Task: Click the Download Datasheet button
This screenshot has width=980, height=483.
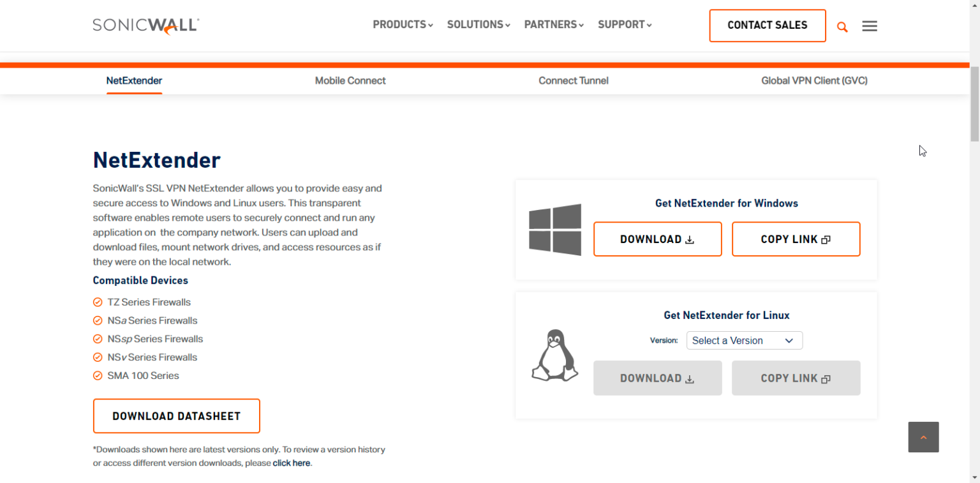Action: (x=176, y=416)
